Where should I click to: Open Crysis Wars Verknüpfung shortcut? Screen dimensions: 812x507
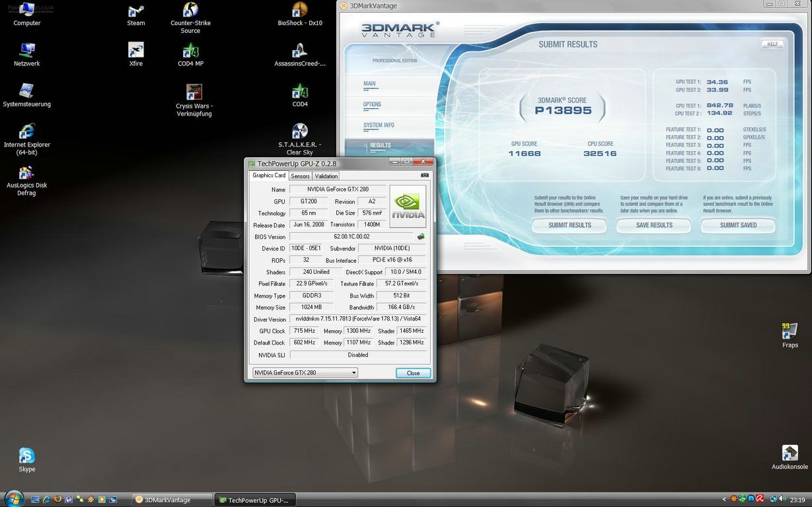click(x=194, y=100)
